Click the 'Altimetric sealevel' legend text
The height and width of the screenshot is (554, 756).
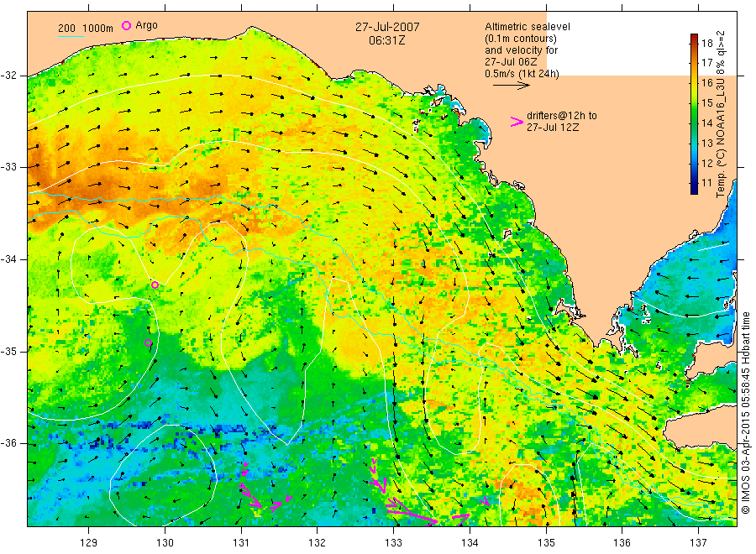[x=528, y=27]
